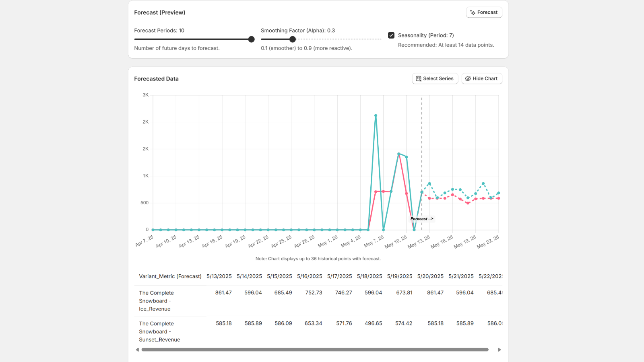
Task: Click the Variant_Metric (Forecast) column header
Action: pos(170,276)
